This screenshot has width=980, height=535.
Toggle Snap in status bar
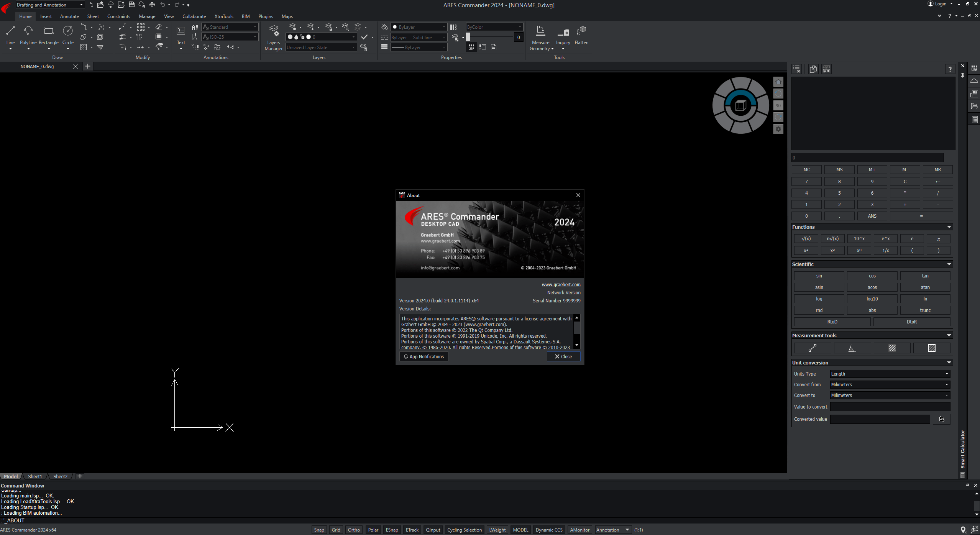(319, 530)
